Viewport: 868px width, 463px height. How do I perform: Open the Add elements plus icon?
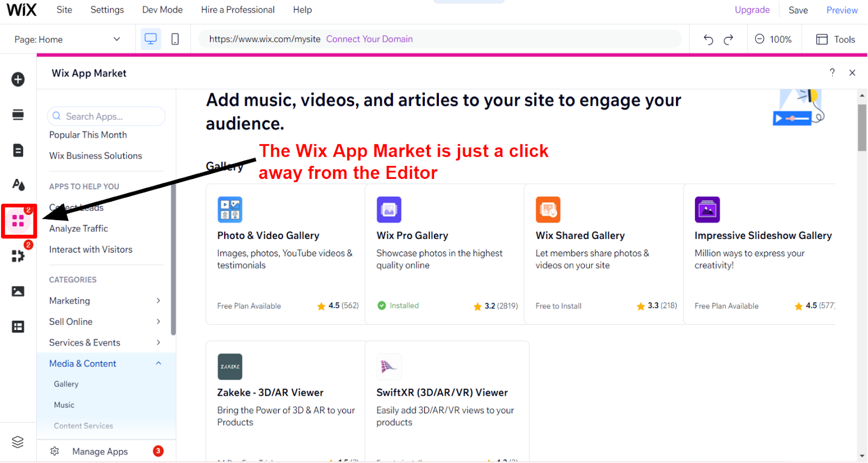click(x=18, y=79)
